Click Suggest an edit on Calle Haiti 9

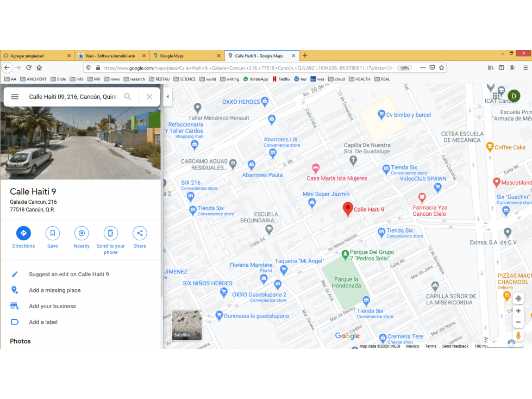tap(69, 274)
